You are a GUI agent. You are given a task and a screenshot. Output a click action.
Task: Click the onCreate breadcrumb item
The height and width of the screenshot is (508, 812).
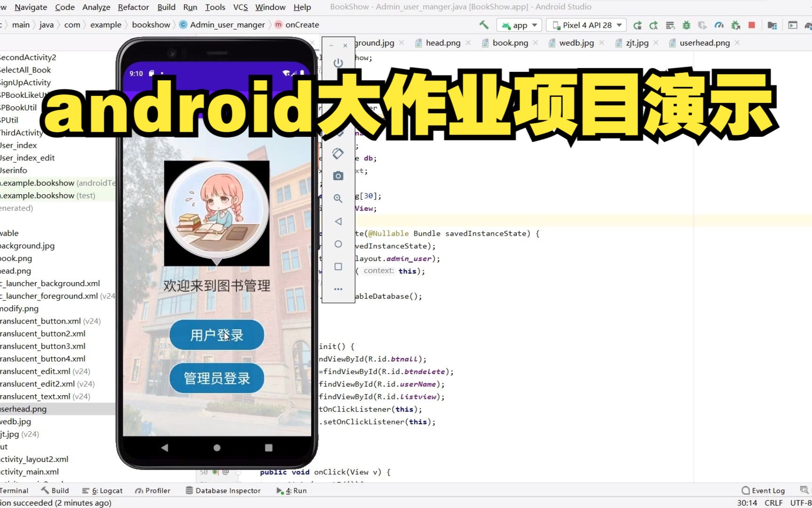click(x=297, y=25)
